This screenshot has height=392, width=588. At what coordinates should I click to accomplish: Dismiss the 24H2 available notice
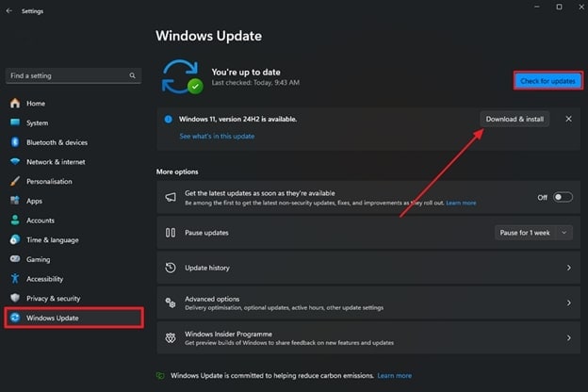[568, 119]
